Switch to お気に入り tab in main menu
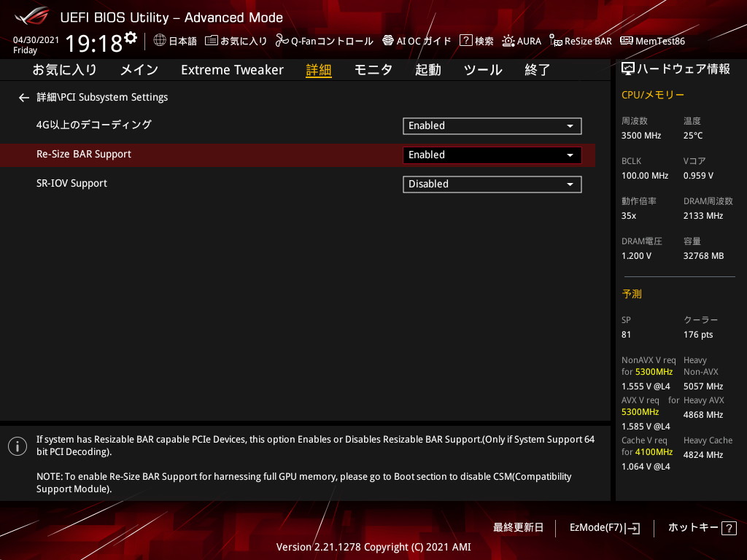 [x=64, y=70]
